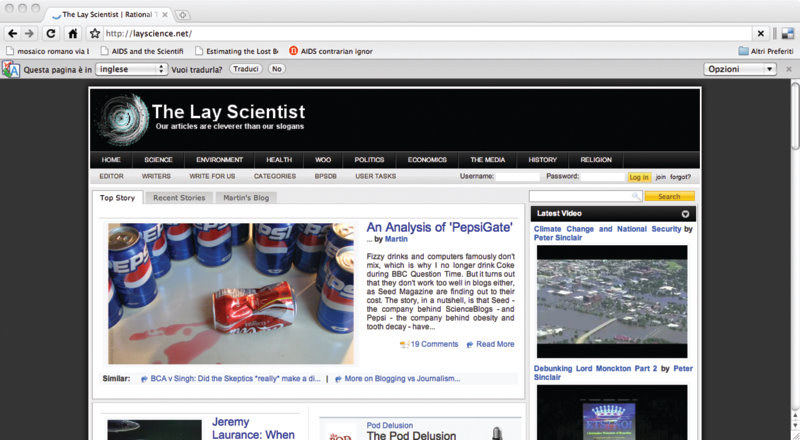This screenshot has width=800, height=440.
Task: Open the AIDS and the Scientifi bookmark
Action: (x=142, y=51)
